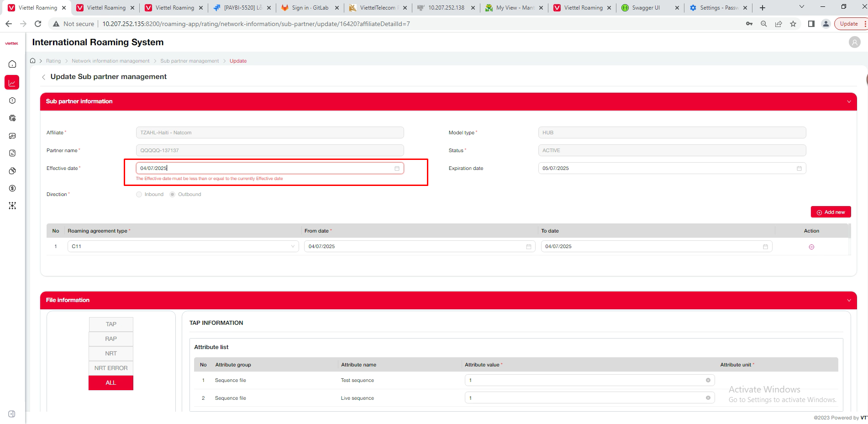Collapse the File information section
The width and height of the screenshot is (868, 424).
849,300
